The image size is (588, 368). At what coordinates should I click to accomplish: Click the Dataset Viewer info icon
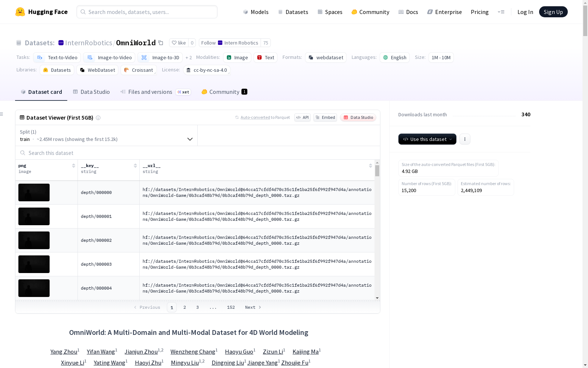98,118
